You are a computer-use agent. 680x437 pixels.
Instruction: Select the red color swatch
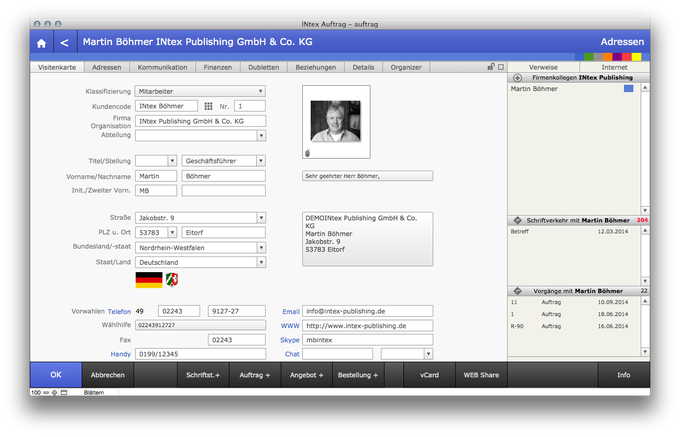[627, 57]
